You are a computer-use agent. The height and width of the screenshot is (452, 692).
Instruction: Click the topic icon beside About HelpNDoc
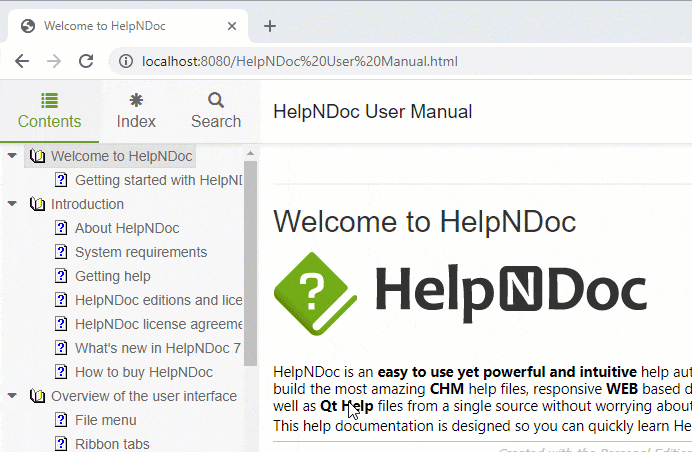[61, 228]
